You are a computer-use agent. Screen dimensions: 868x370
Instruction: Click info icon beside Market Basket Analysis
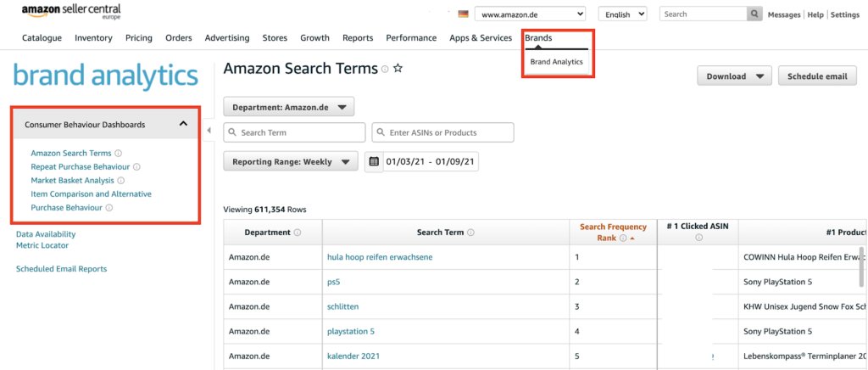pos(121,181)
